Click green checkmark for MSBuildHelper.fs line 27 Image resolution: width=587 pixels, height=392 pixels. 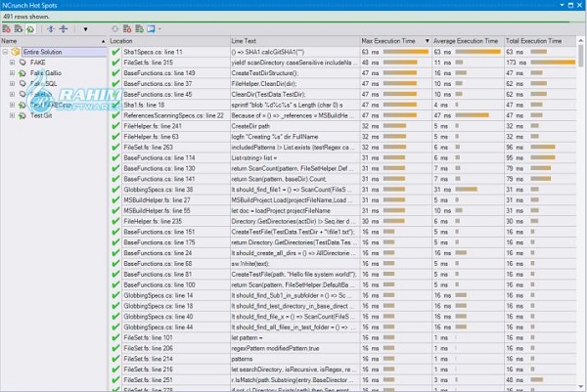(x=115, y=200)
